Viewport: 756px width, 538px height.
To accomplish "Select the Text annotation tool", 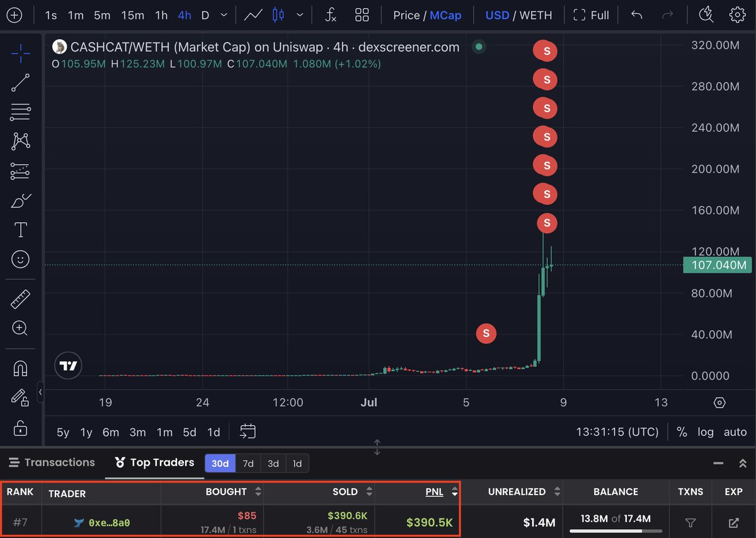I will [21, 230].
